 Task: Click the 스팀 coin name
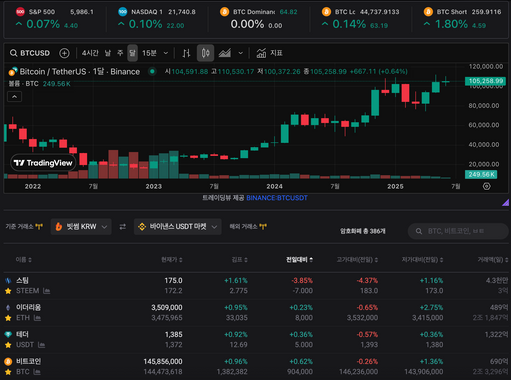(22, 281)
